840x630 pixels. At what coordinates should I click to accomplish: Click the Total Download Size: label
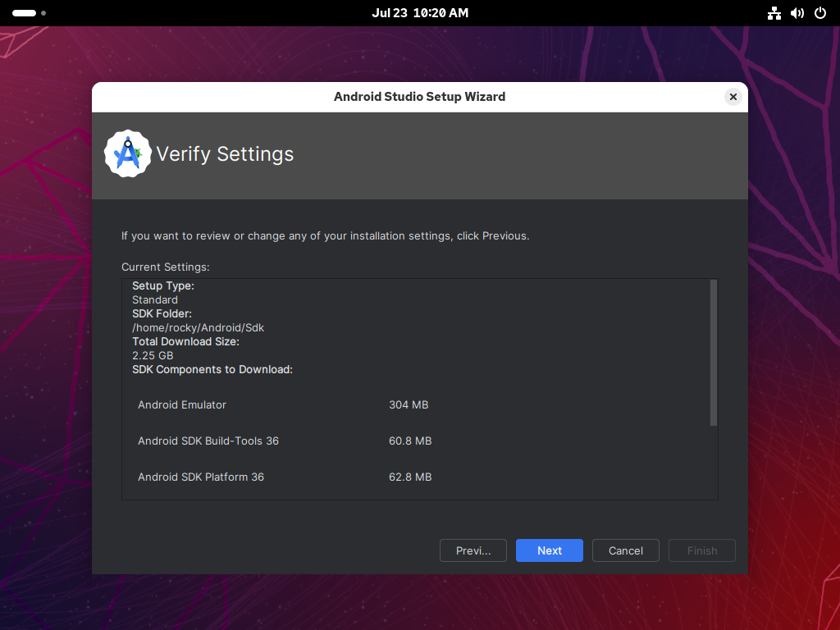186,342
